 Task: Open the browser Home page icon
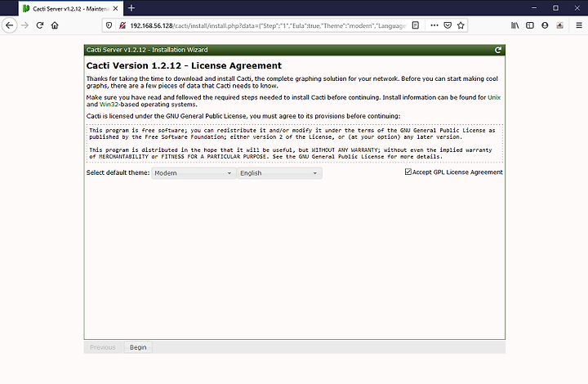click(55, 25)
